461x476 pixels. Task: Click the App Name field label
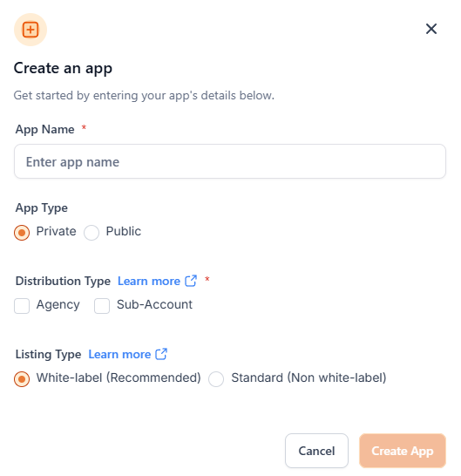coord(45,129)
